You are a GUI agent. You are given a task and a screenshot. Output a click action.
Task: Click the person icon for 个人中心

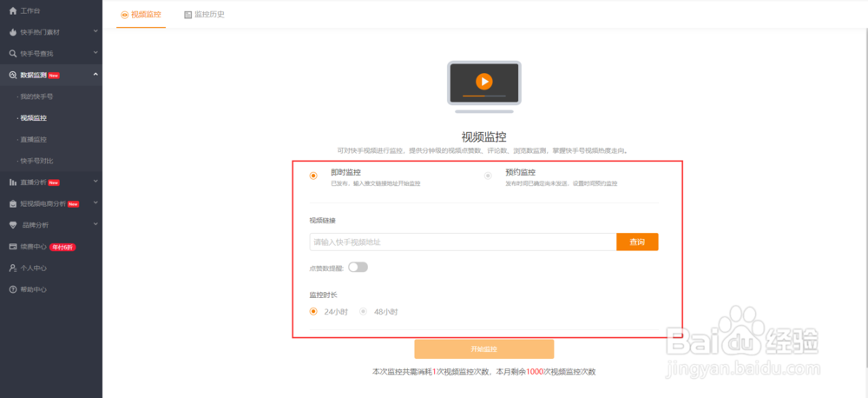[x=13, y=269]
